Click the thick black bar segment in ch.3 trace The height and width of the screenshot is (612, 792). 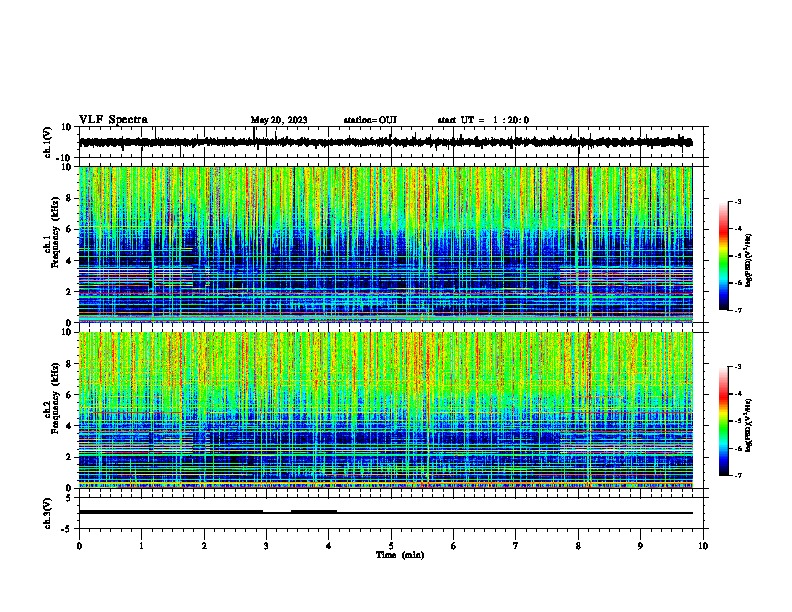[171, 512]
